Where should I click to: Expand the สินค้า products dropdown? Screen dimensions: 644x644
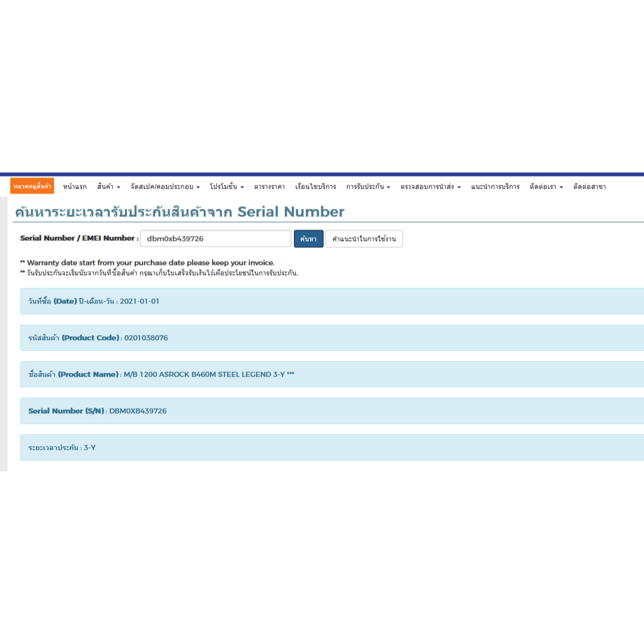pyautogui.click(x=108, y=187)
